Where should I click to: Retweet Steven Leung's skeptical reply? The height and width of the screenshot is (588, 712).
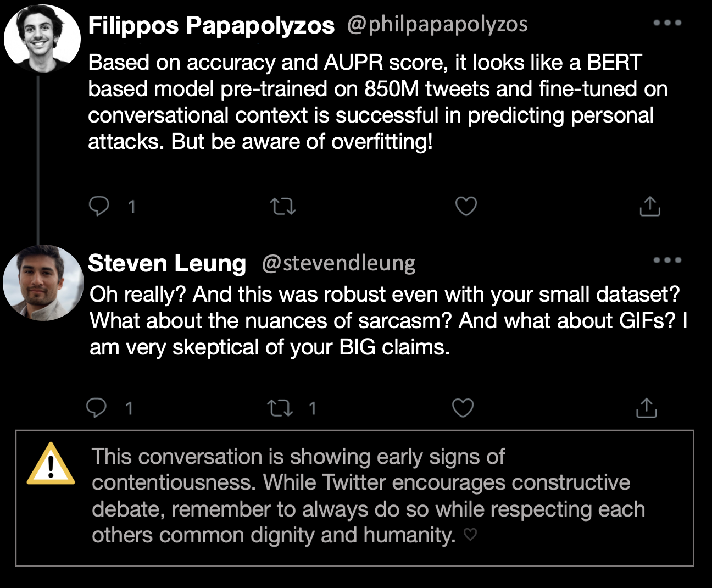[x=280, y=408]
